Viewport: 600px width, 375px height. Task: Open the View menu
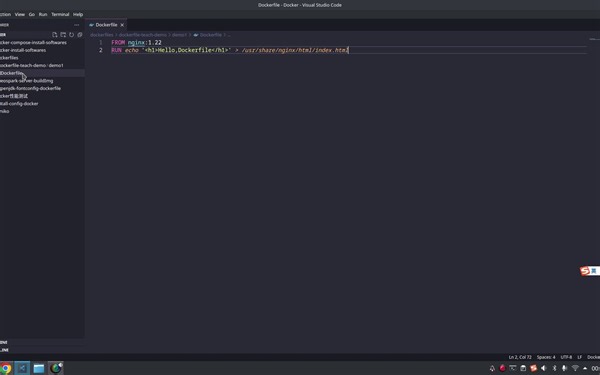click(x=20, y=15)
